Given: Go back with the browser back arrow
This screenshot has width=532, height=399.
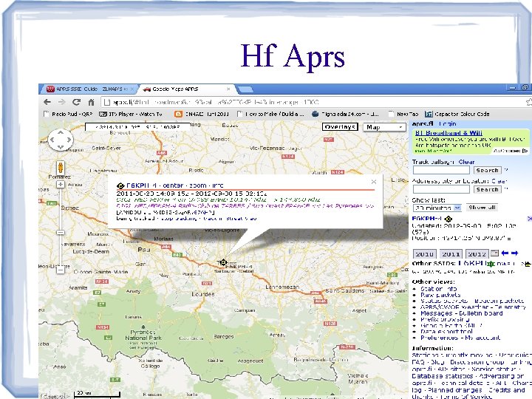Looking at the screenshot, I should 47,102.
